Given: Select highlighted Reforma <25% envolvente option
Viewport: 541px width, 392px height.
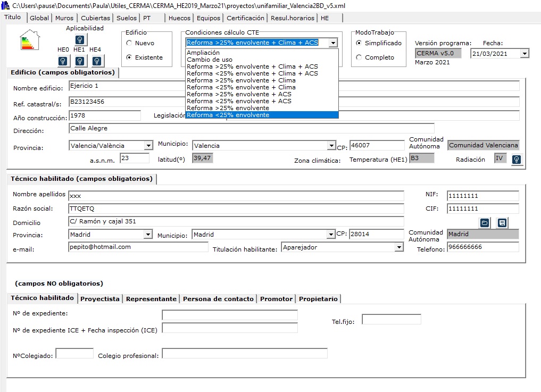Looking at the screenshot, I should point(262,115).
